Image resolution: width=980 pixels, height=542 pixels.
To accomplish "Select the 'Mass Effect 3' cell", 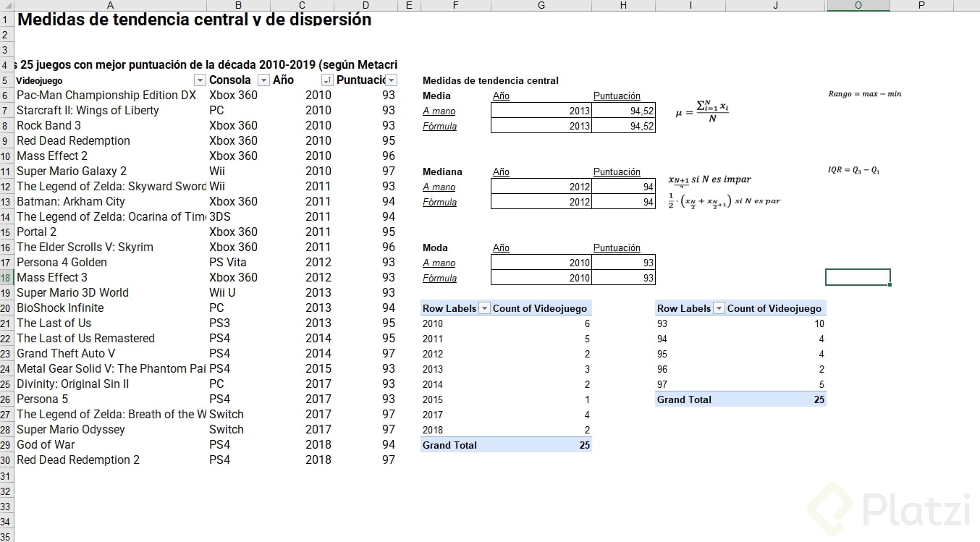I will click(109, 277).
